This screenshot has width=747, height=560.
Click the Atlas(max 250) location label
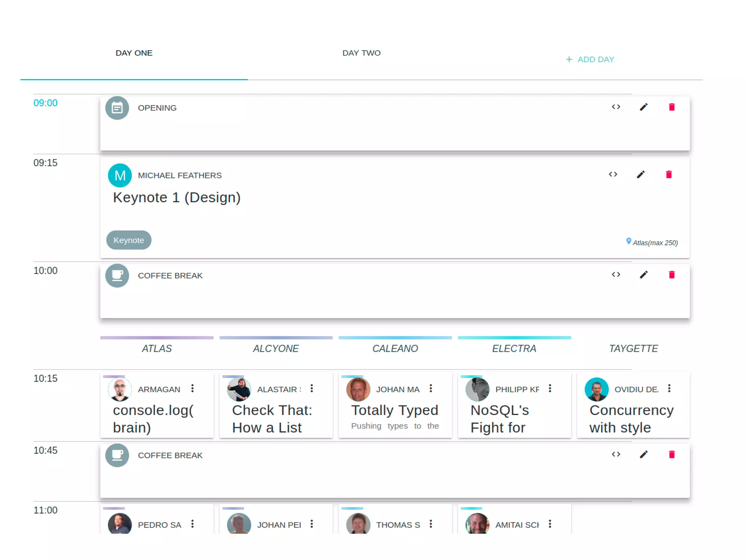pyautogui.click(x=655, y=243)
